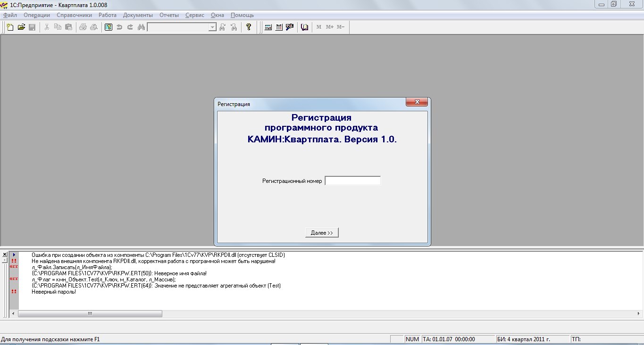Click the status bar 'ТА: 01.01.07 00:00:00'
This screenshot has width=644, height=345.
457,339
